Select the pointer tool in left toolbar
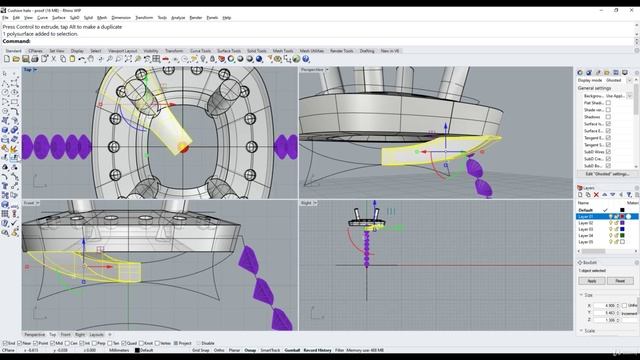640x360 pixels. pyautogui.click(x=5, y=73)
